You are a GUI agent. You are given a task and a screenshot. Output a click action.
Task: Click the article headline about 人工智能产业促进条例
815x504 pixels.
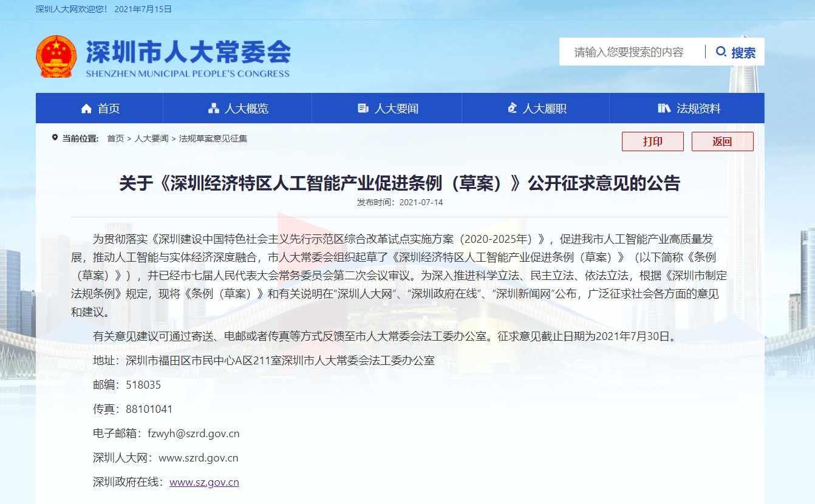(400, 183)
